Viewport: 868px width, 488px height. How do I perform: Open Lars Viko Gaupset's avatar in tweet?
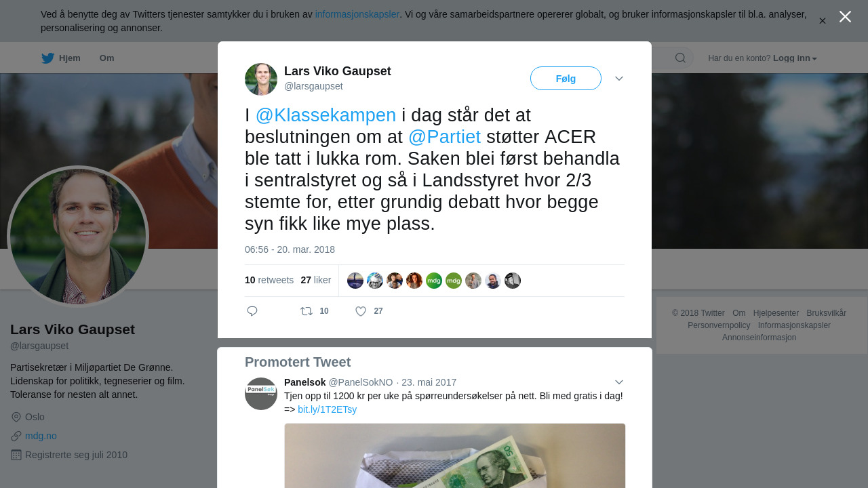point(261,79)
